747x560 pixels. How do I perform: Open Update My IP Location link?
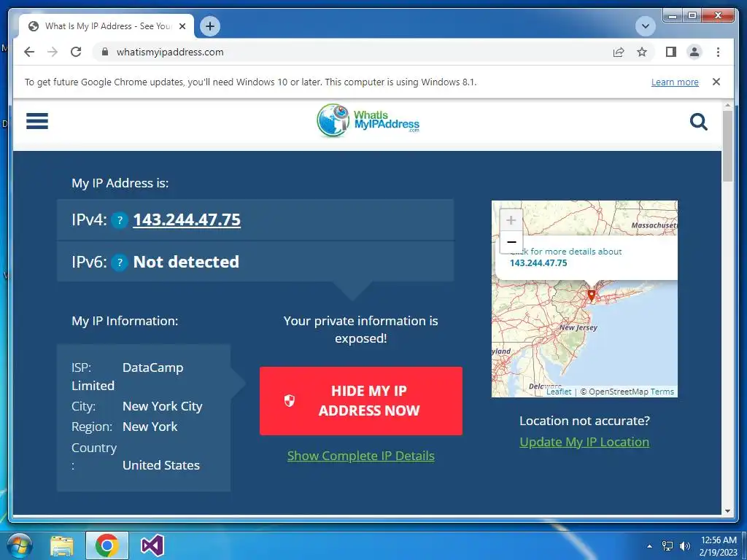(584, 442)
